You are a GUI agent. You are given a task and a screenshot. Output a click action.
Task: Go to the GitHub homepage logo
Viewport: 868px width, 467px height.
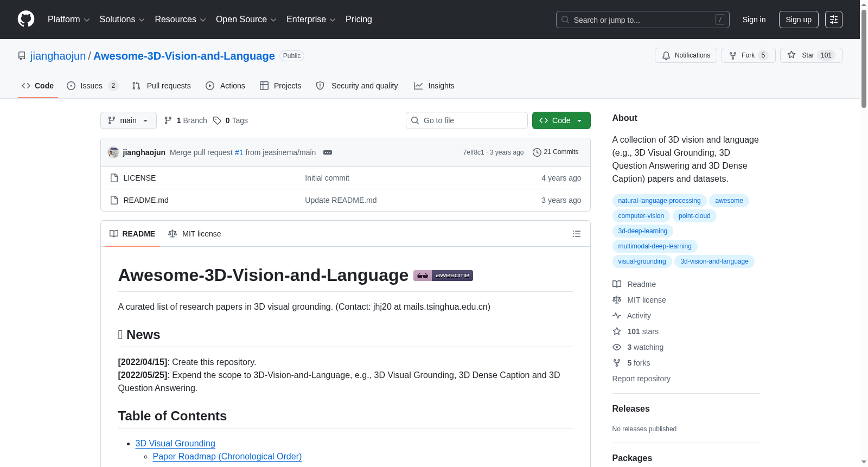(26, 19)
